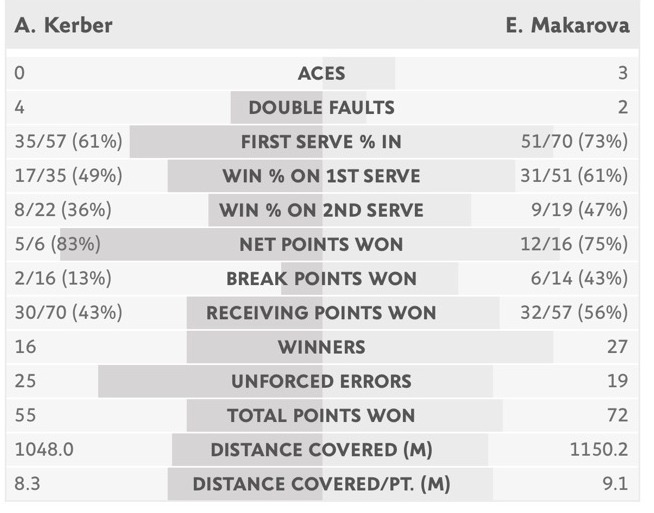The height and width of the screenshot is (513, 654).
Task: Select DISTANCE COVERED/PT. (M) label
Action: (322, 484)
